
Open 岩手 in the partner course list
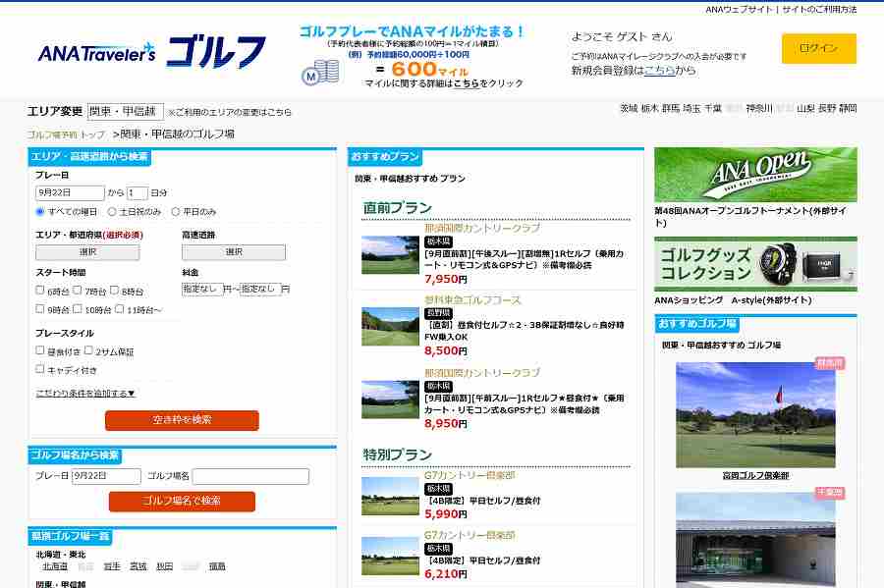click(x=112, y=566)
